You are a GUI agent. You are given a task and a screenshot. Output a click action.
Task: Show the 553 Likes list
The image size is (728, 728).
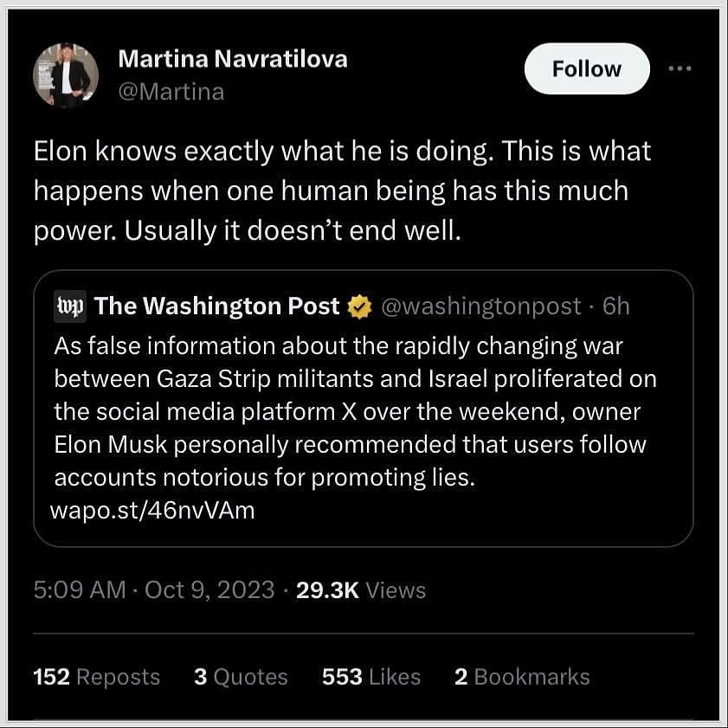370,677
